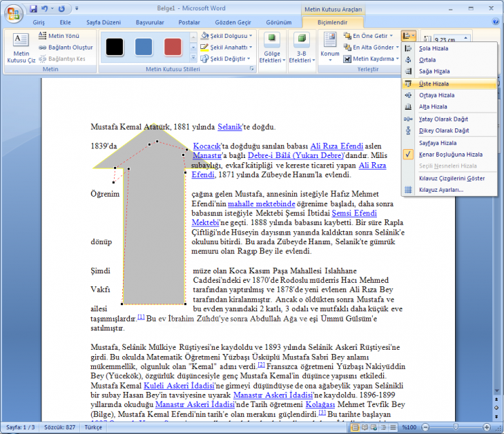The height and width of the screenshot is (434, 504).
Task: Open Quick Access Toolbar customize arrow
Action: pyautogui.click(x=77, y=9)
